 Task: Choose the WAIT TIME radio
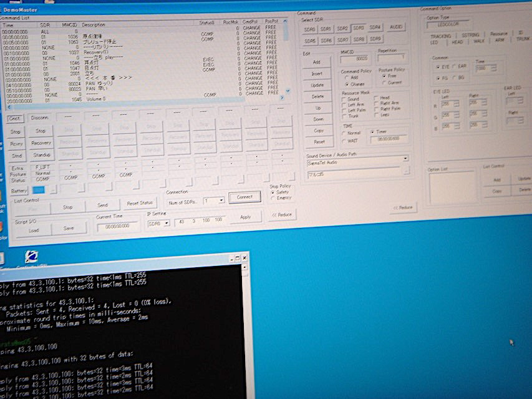(x=350, y=141)
